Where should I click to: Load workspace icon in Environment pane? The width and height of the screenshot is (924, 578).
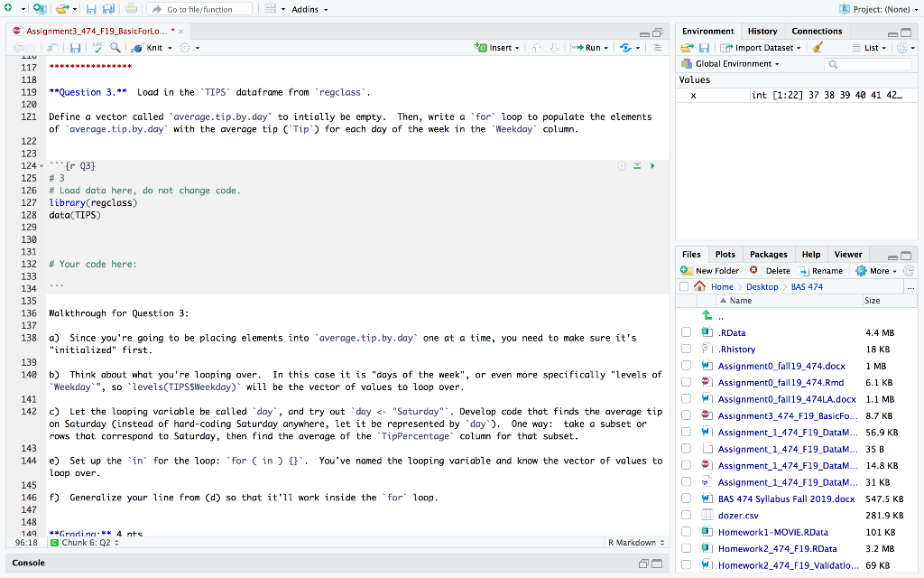pyautogui.click(x=687, y=48)
